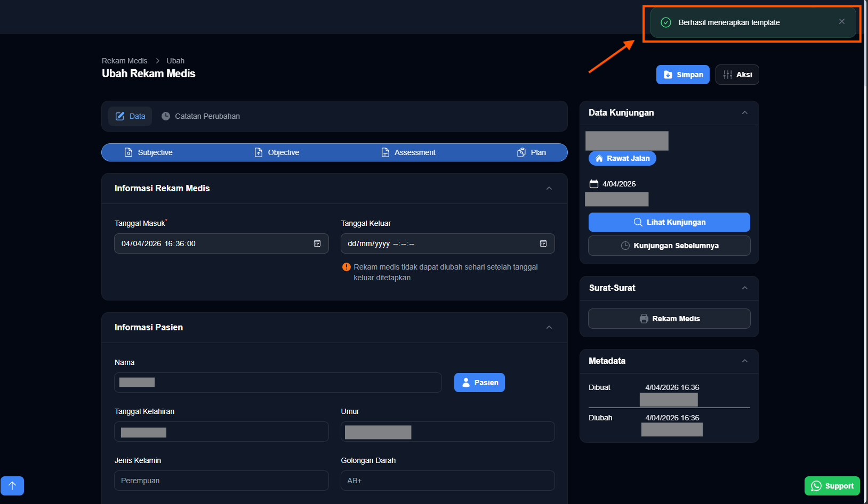Click the Lihat Kunjungan button

click(669, 222)
